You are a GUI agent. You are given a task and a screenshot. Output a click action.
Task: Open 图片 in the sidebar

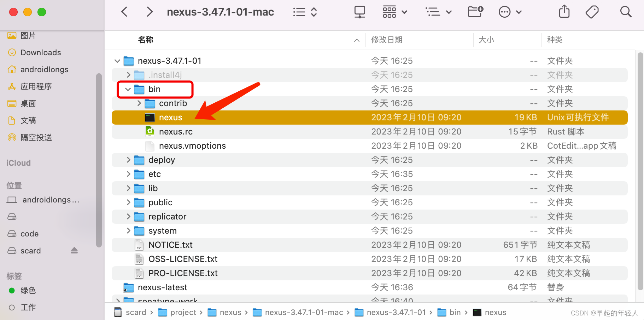28,35
